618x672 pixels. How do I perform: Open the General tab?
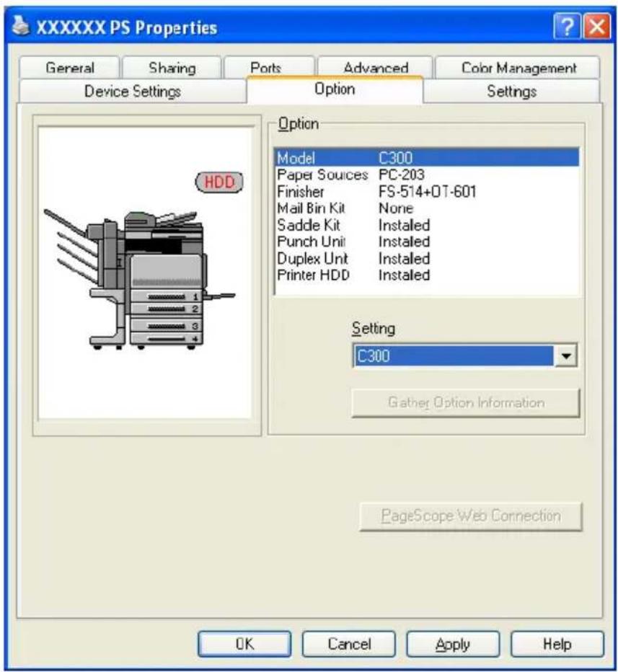tap(69, 68)
